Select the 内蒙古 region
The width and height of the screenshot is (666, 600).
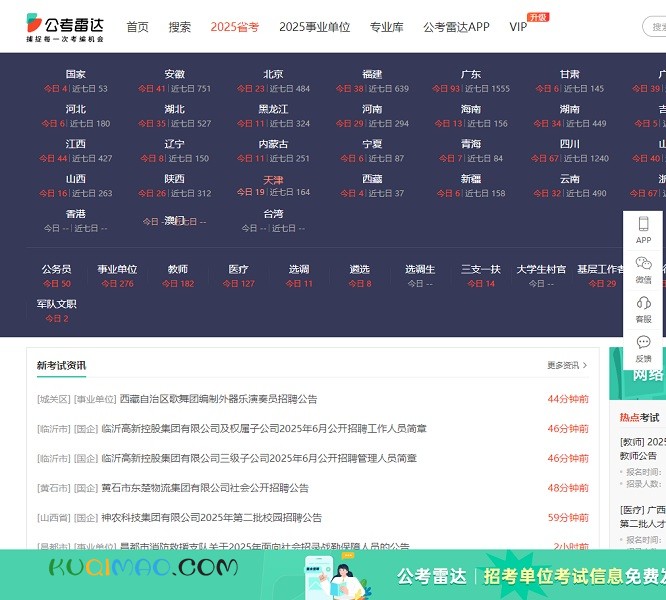pyautogui.click(x=273, y=144)
